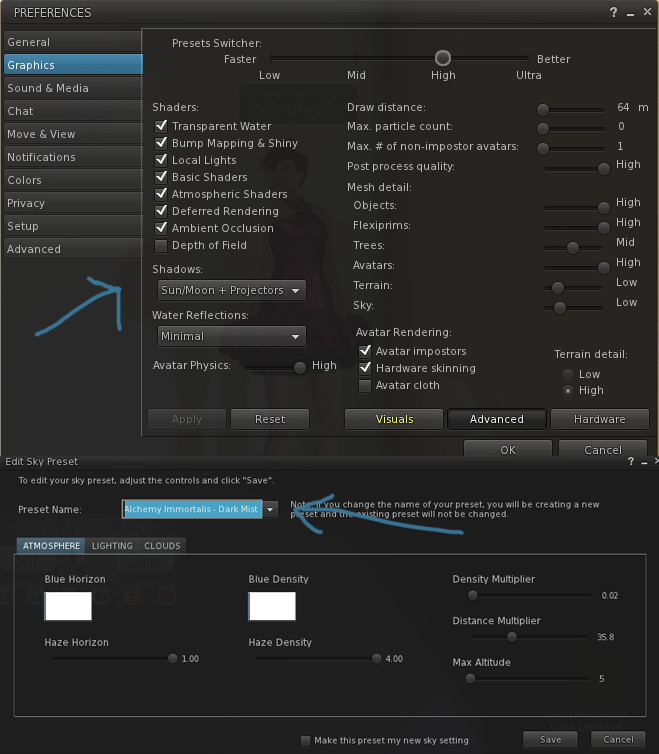Select the Low terrain detail radio button
This screenshot has width=659, height=754.
(x=567, y=374)
